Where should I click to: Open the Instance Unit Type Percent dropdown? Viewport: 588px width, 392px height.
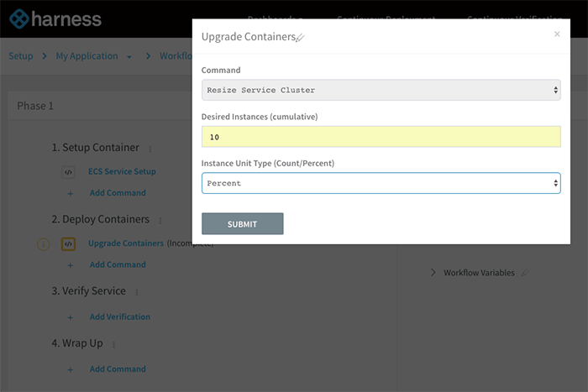(381, 183)
